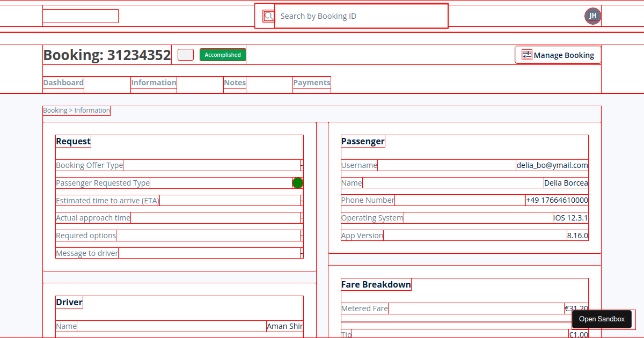
Task: Switch to the Dashboard tab
Action: click(63, 83)
